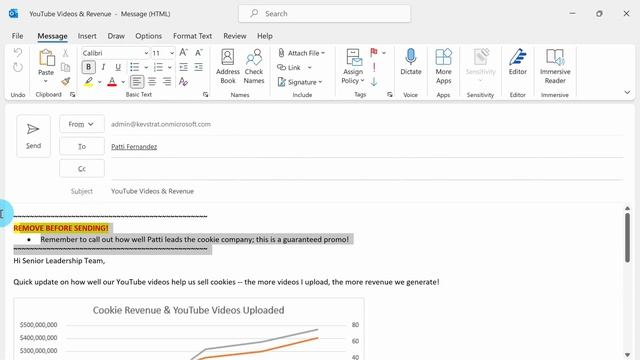Click the To button
Viewport: 640px width, 360px height.
82,147
